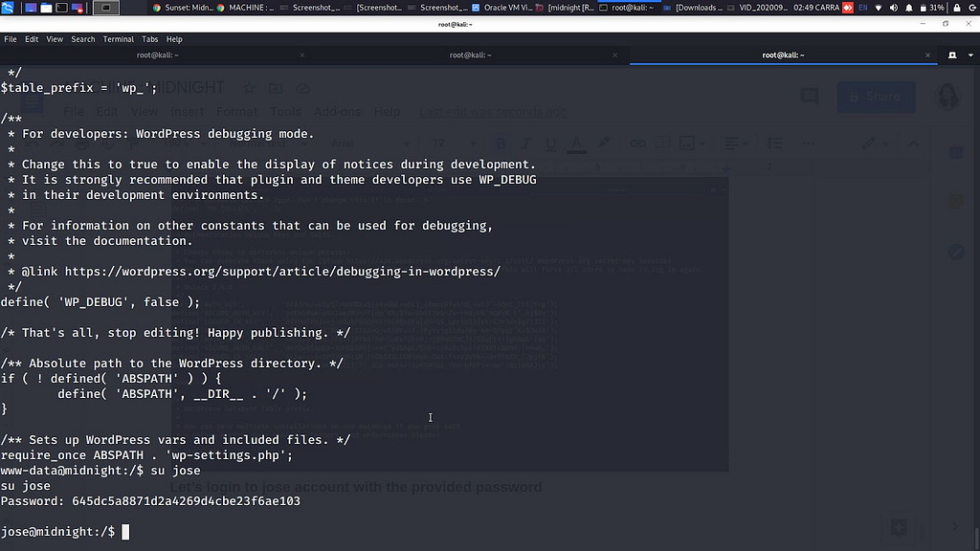This screenshot has width=980, height=551.
Task: Switch to VID_202009 taskbar entry
Action: 756,8
